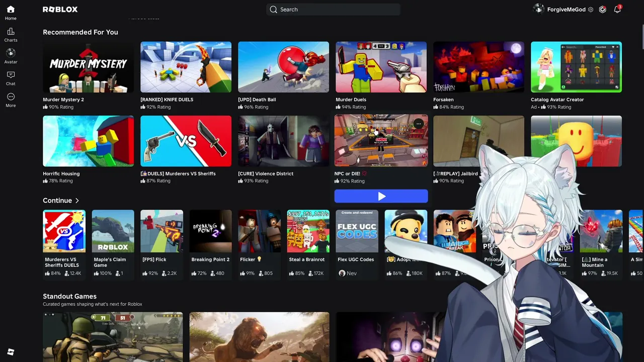Open the NPC or DIE thumbnail
Screen dimensions: 644x362
click(x=381, y=140)
